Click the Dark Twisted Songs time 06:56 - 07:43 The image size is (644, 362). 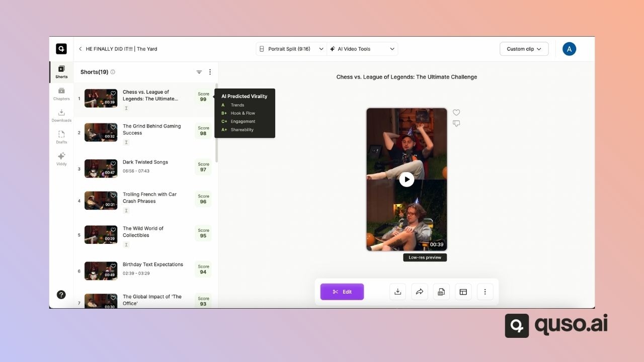pos(136,171)
